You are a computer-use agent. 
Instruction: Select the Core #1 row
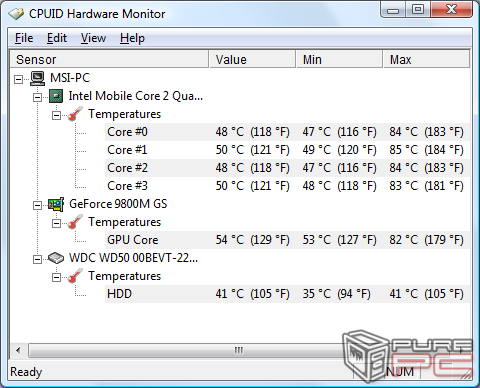pos(287,150)
